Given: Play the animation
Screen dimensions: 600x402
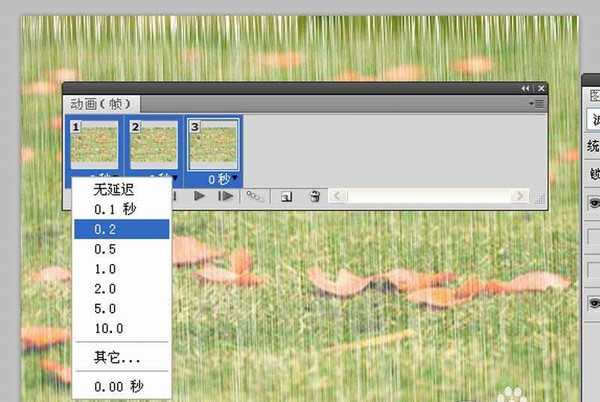Looking at the screenshot, I should pyautogui.click(x=199, y=196).
